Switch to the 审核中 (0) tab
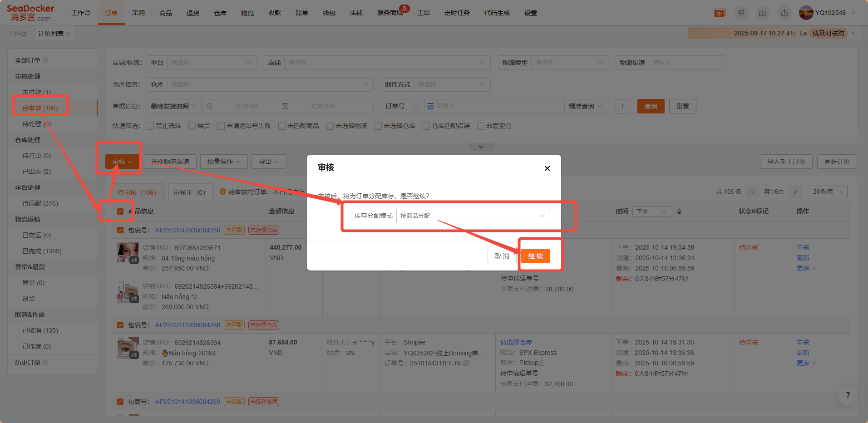This screenshot has height=423, width=868. [189, 192]
